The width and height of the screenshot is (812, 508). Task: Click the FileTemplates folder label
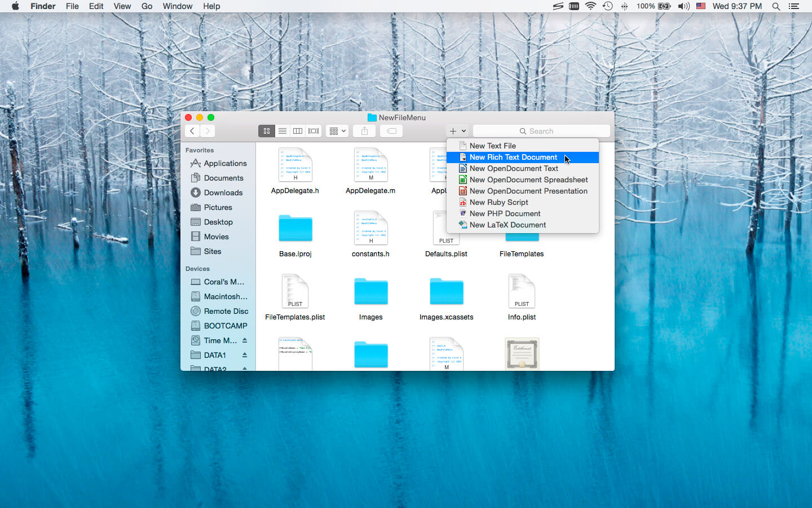[x=522, y=254]
